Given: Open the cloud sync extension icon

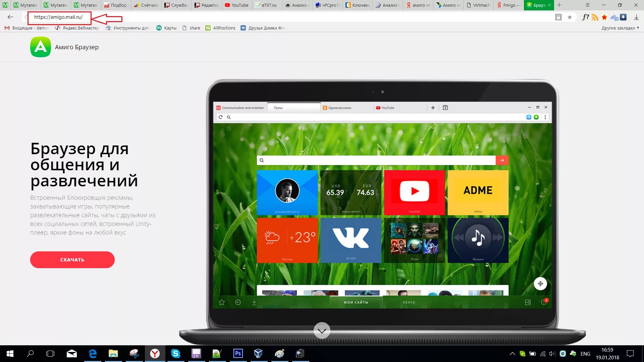Looking at the screenshot, I should click(614, 17).
